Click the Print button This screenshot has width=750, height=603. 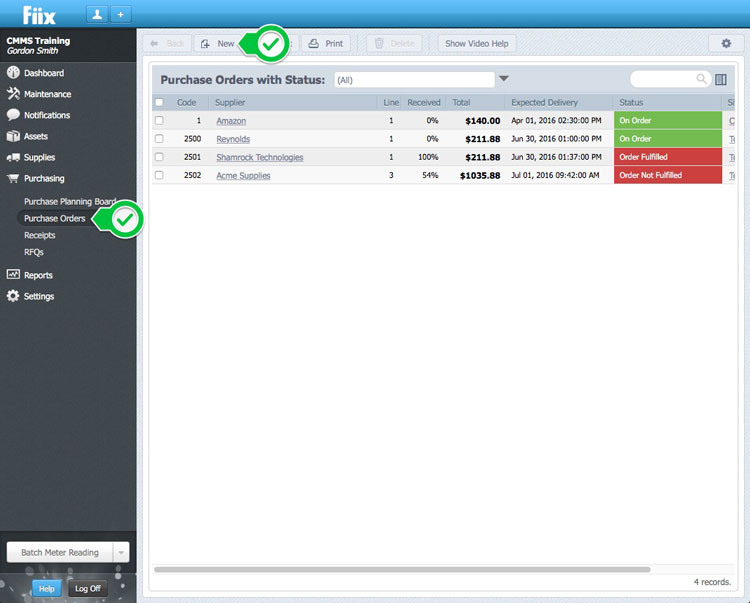pos(325,44)
